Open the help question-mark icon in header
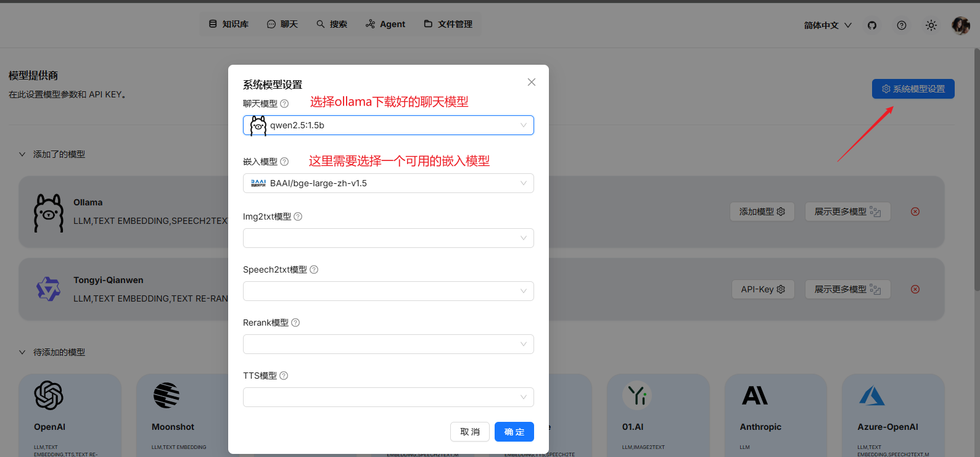This screenshot has height=457, width=980. click(x=902, y=25)
